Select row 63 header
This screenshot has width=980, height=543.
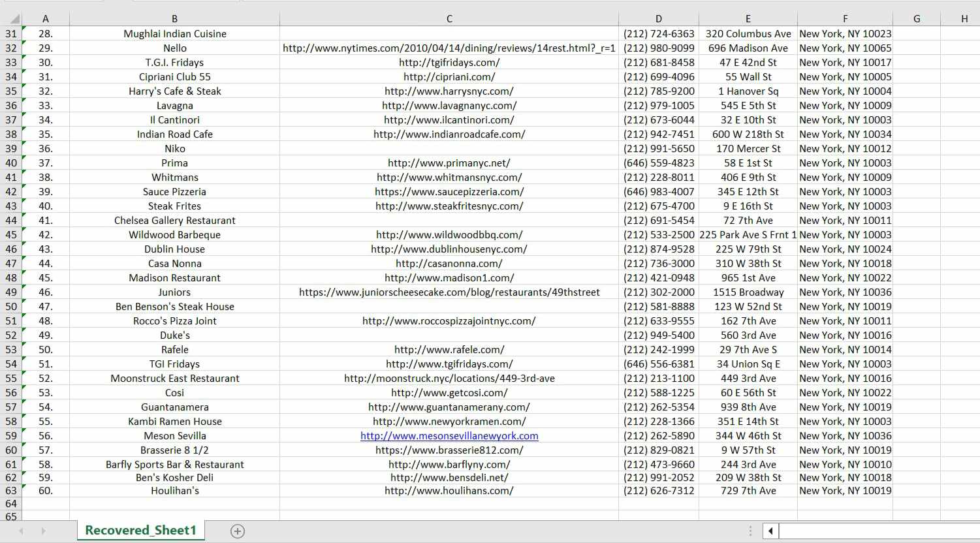click(11, 491)
